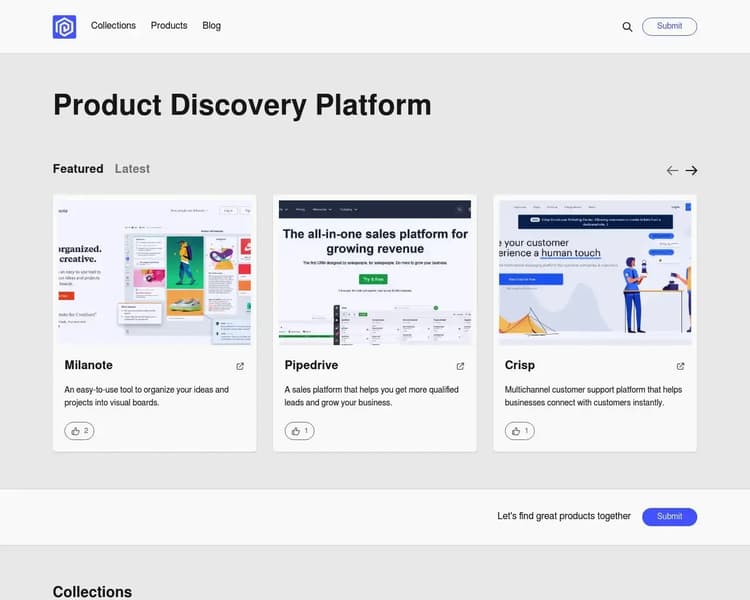Open the search magnifier icon

coord(627,27)
